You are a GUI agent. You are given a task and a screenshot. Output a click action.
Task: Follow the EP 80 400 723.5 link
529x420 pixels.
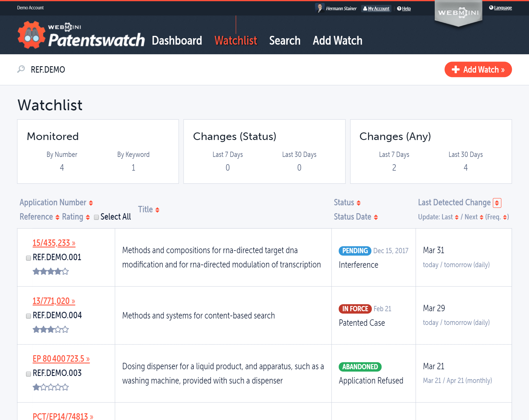click(60, 359)
